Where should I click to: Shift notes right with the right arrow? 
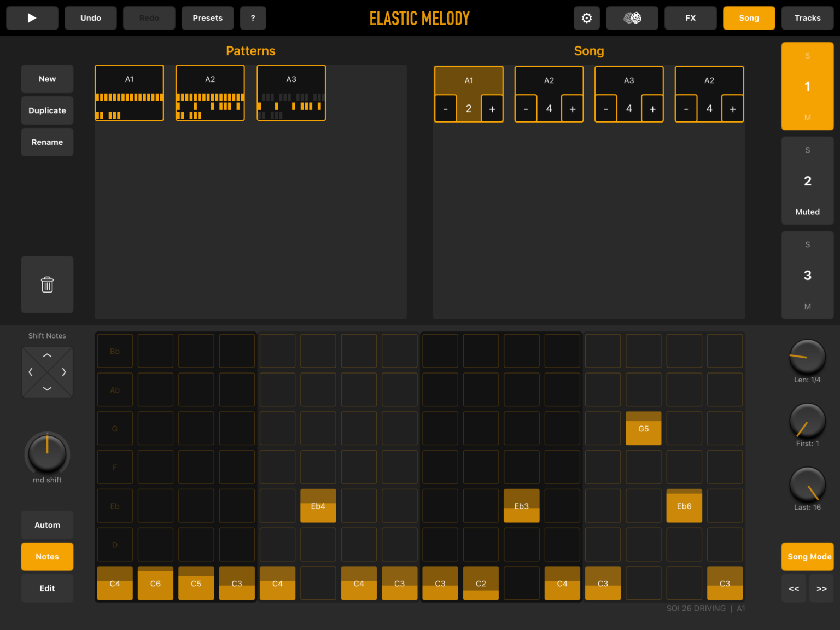pos(64,372)
